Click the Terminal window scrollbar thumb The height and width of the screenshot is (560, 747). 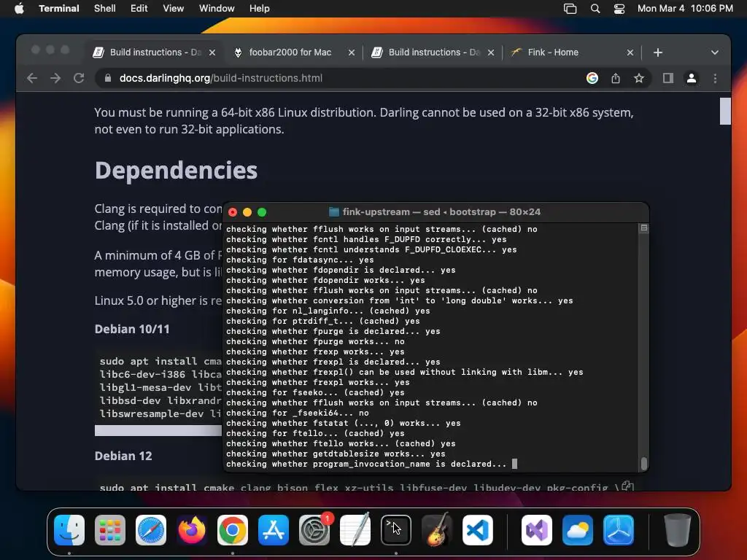click(644, 463)
